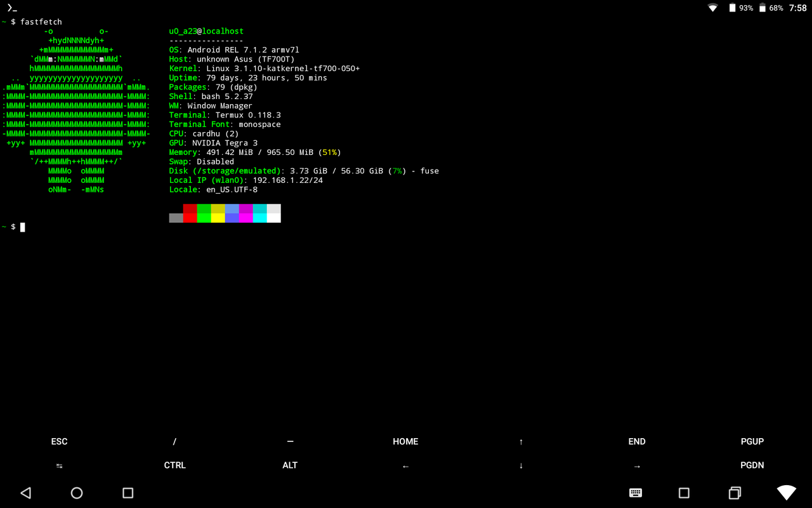
Task: Tap the Tab key icon below ESC
Action: 59,465
